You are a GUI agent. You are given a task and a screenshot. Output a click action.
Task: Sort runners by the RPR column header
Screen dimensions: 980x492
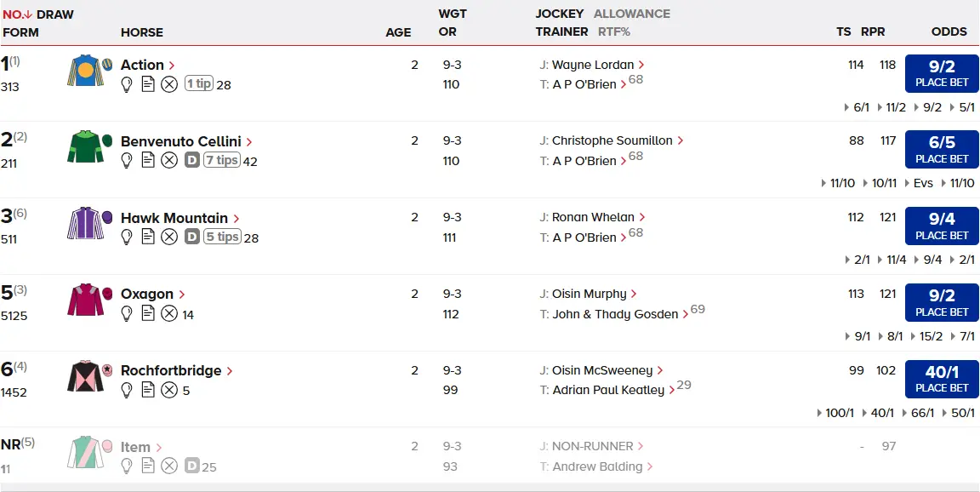873,31
